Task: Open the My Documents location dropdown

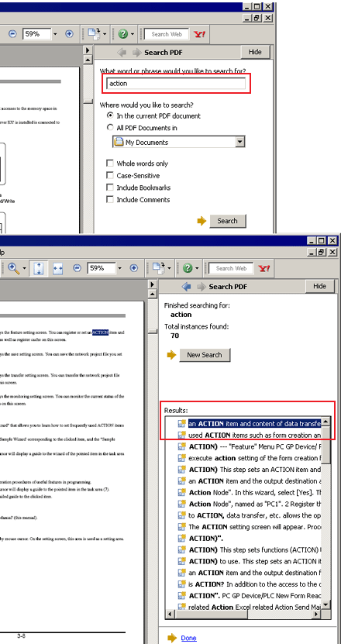Action: coord(179,142)
